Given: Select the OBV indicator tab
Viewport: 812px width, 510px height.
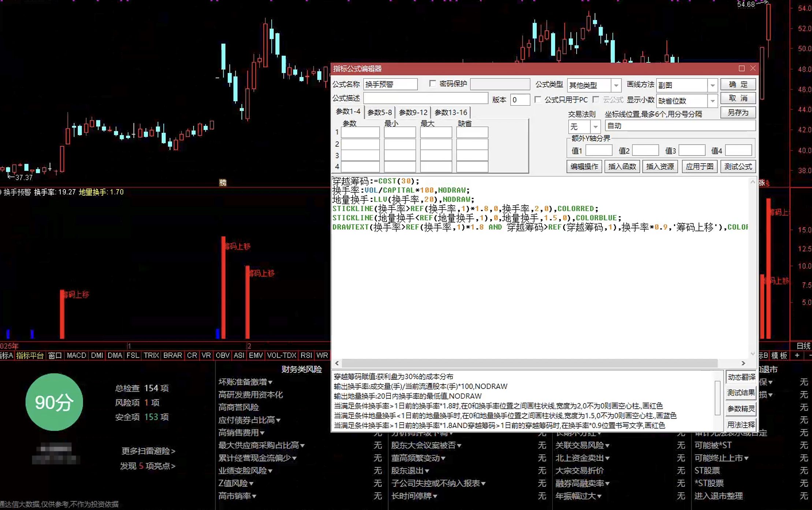Looking at the screenshot, I should [223, 355].
